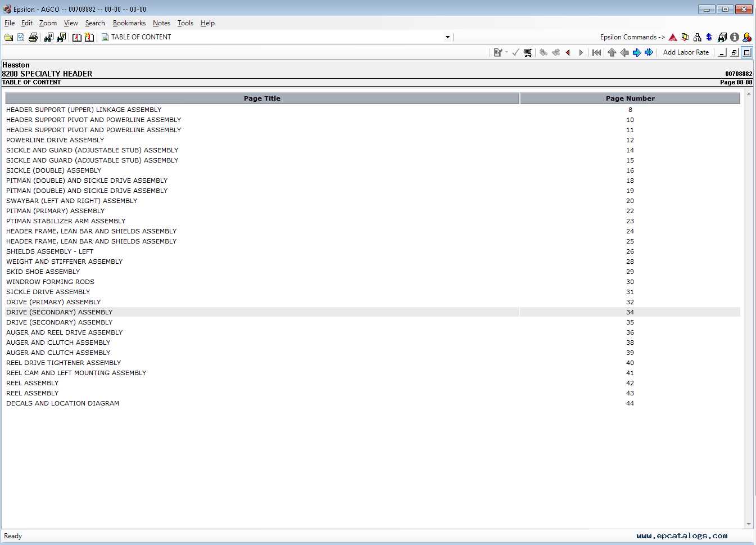756x545 pixels.
Task: Click the scrollbar up arrow
Action: [x=749, y=94]
